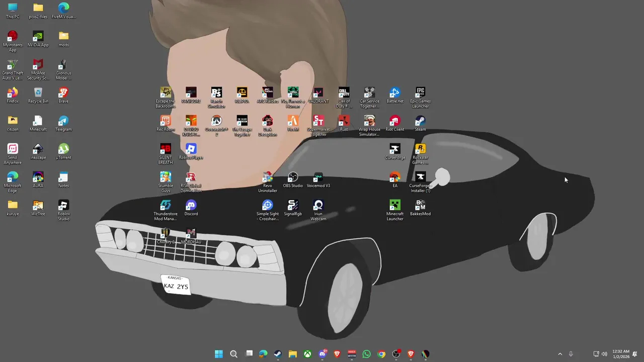This screenshot has height=362, width=644.
Task: Select the Iriun Webcam shortcut
Action: 318,210
